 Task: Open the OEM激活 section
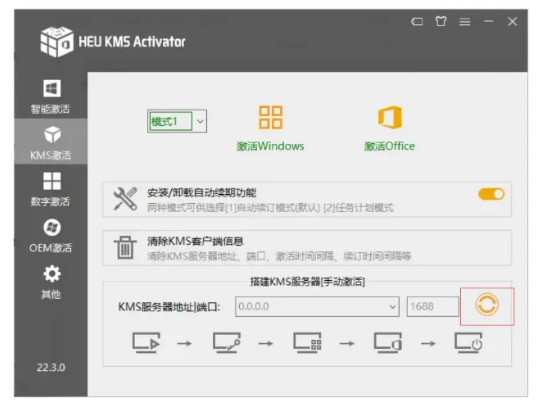(51, 236)
